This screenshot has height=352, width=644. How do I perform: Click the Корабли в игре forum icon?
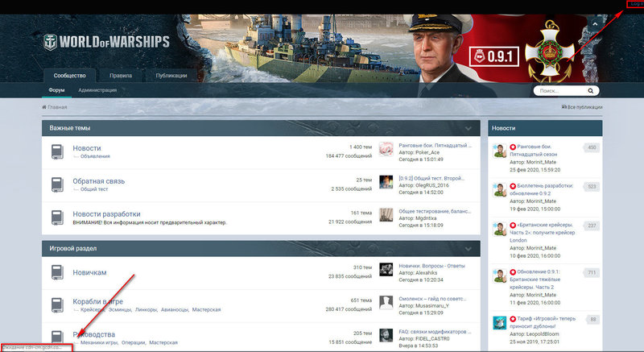[57, 305]
